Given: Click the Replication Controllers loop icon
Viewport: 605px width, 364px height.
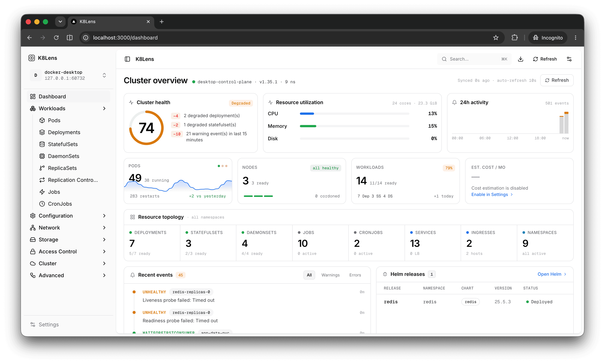Looking at the screenshot, I should (x=42, y=180).
